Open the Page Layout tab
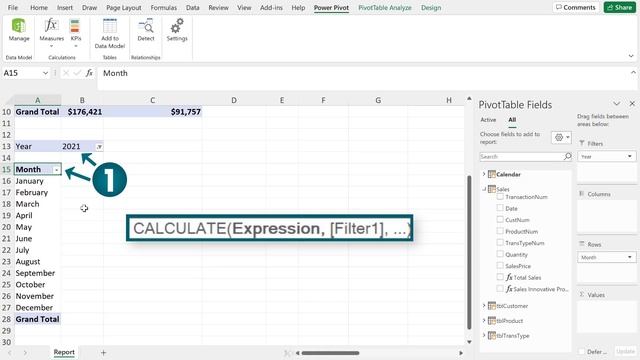 coord(124,7)
